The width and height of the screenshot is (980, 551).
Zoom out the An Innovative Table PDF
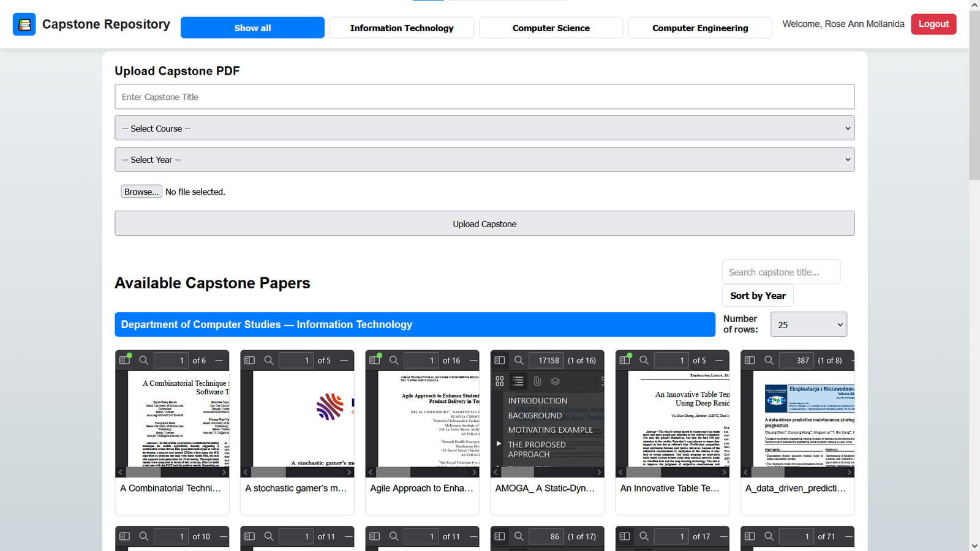pos(719,361)
